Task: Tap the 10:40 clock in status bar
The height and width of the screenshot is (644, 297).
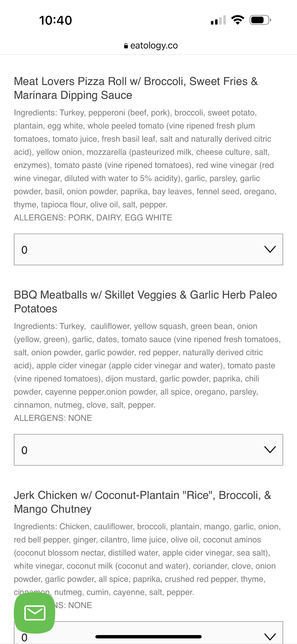Action: [55, 20]
